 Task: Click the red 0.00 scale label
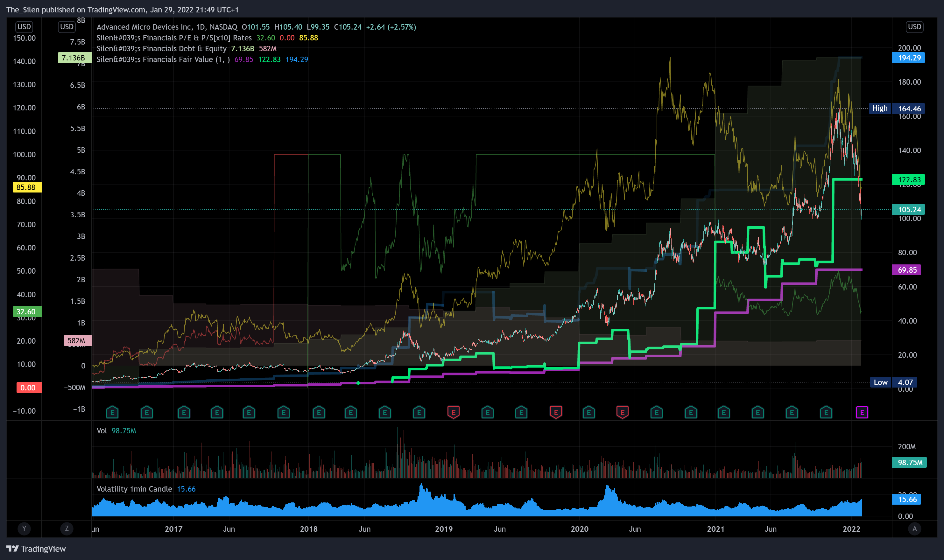click(29, 388)
